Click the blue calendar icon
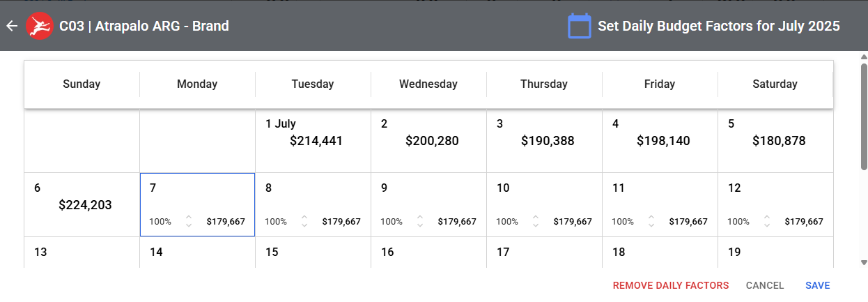This screenshot has height=302, width=868. 579,27
